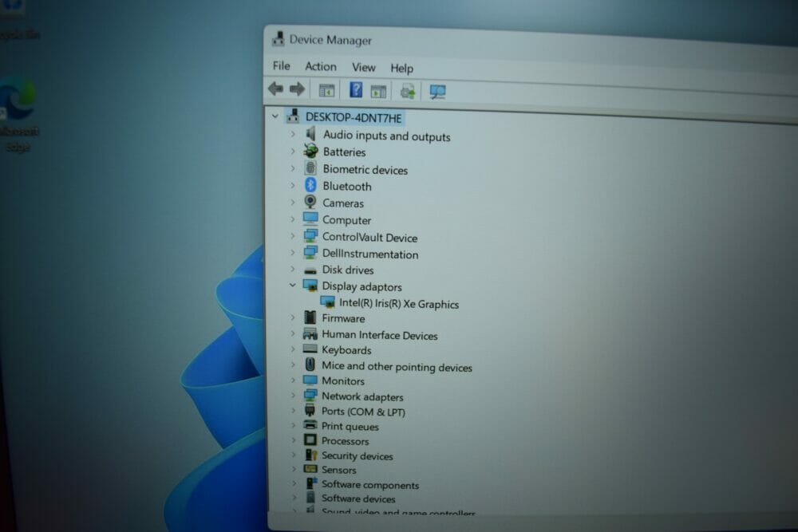Select the Human Interface Devices label

click(380, 335)
